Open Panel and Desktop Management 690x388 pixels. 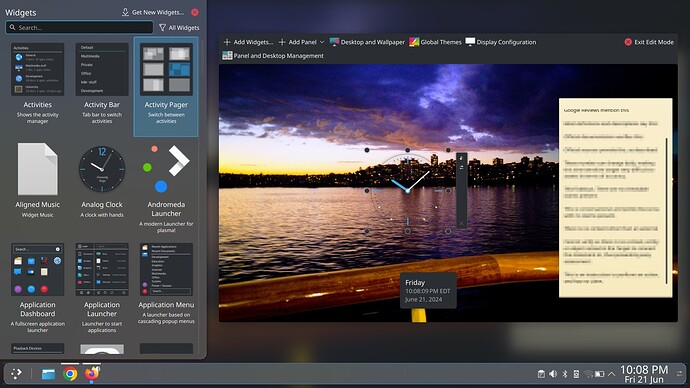(273, 56)
